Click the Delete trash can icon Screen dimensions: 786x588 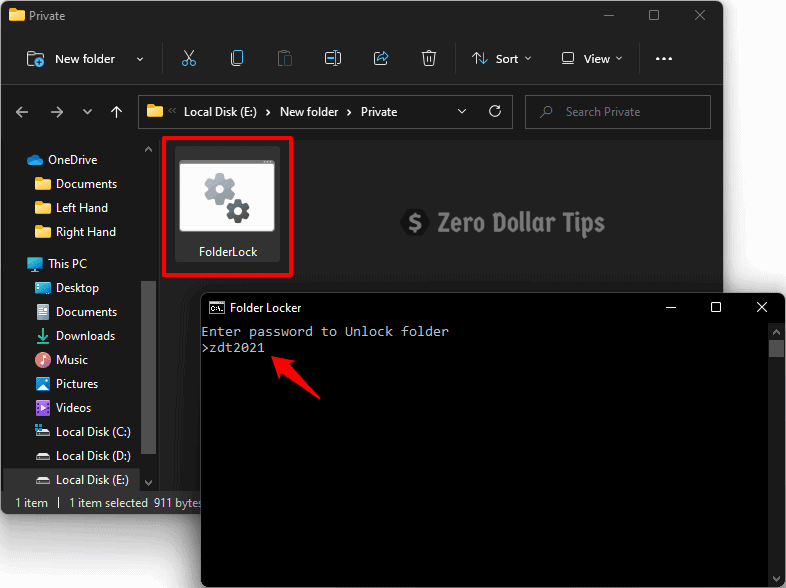429,59
